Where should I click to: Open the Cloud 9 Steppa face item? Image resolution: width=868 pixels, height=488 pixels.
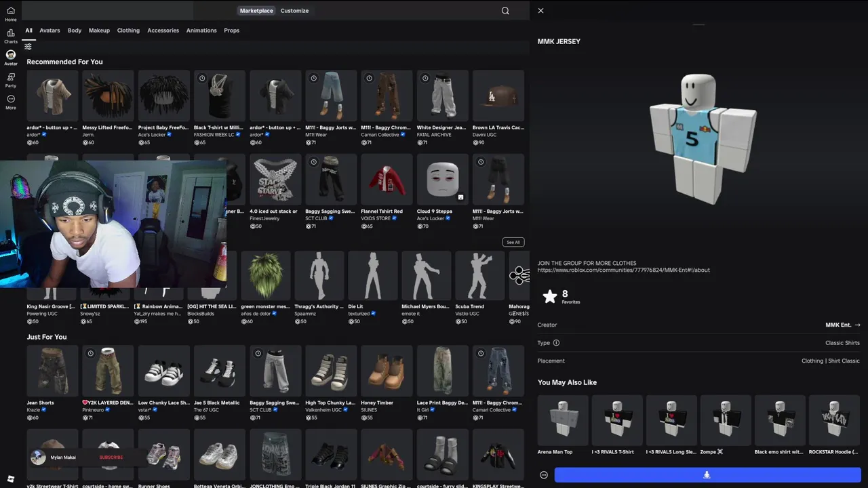point(443,191)
